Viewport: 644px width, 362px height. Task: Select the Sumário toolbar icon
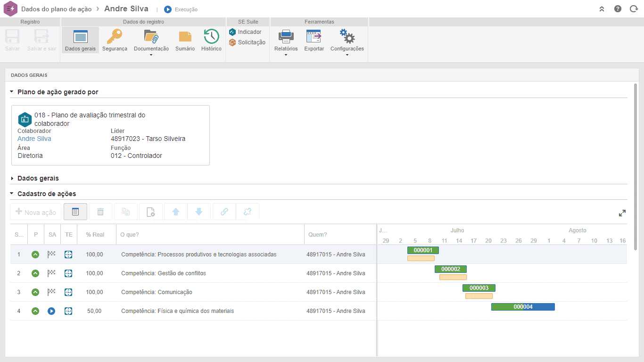(x=185, y=37)
